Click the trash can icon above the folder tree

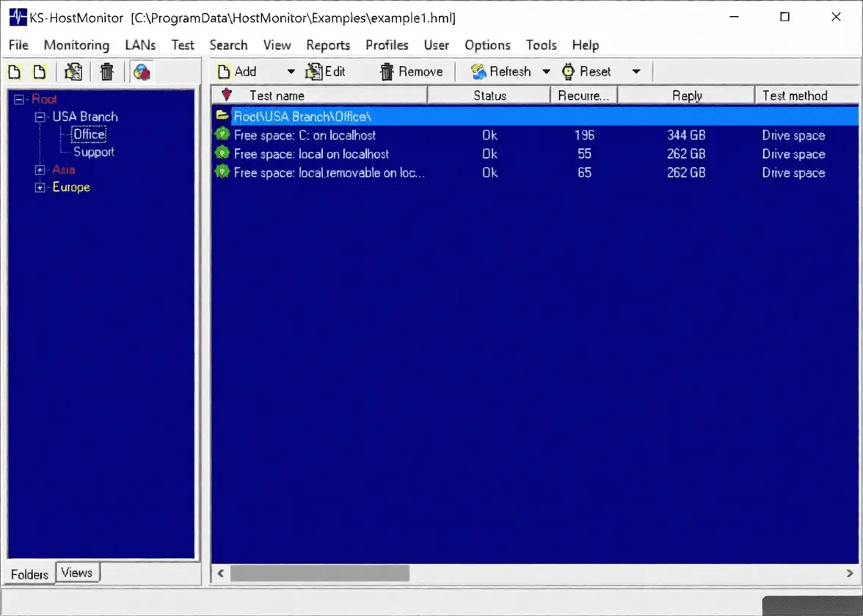click(x=107, y=72)
